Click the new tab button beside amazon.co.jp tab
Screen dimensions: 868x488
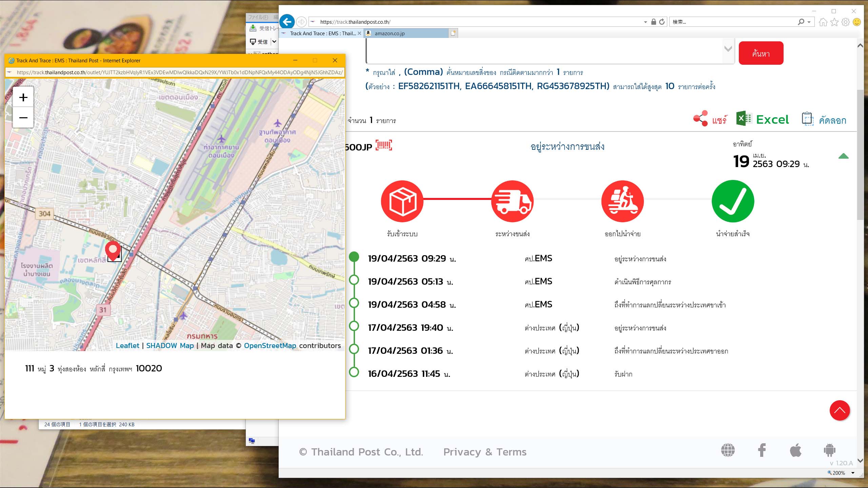click(453, 33)
